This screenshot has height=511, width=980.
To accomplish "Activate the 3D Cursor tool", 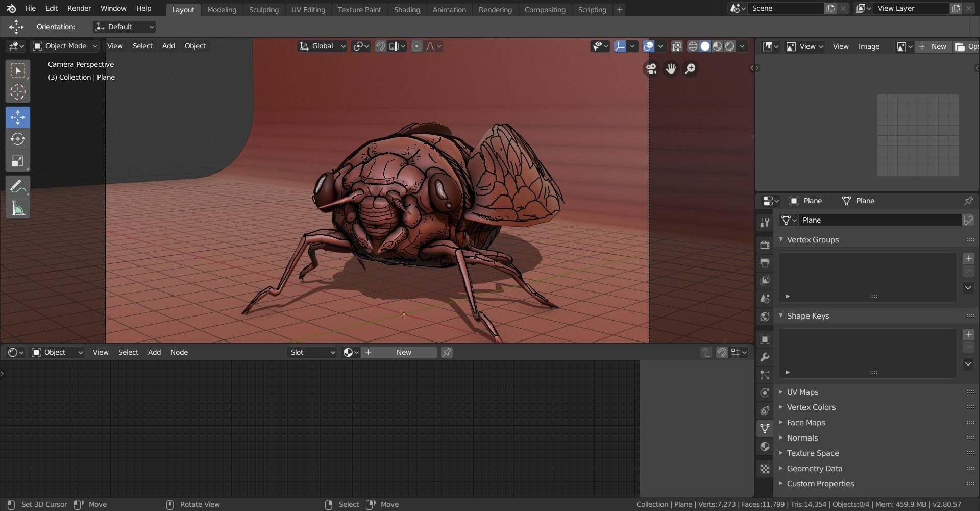I will pyautogui.click(x=18, y=92).
